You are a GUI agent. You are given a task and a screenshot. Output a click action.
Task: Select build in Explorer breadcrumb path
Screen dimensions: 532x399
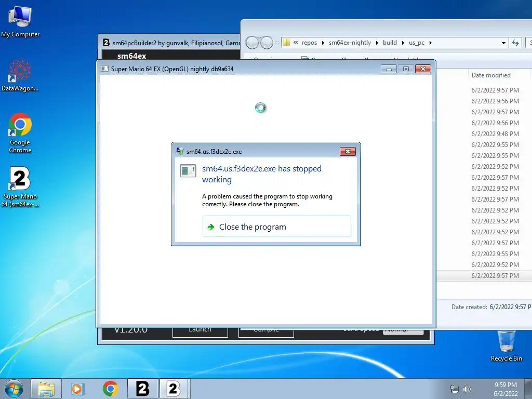390,43
